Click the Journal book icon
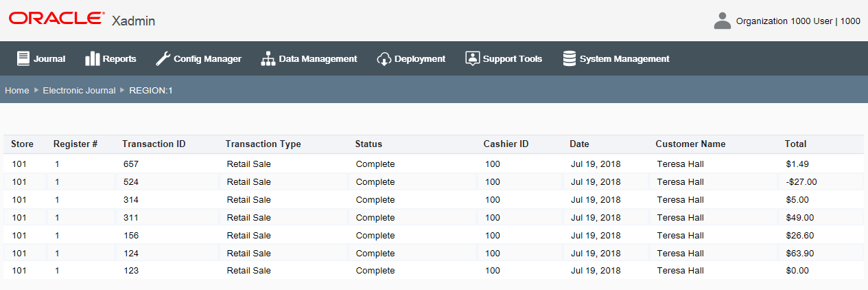The image size is (868, 290). click(23, 58)
